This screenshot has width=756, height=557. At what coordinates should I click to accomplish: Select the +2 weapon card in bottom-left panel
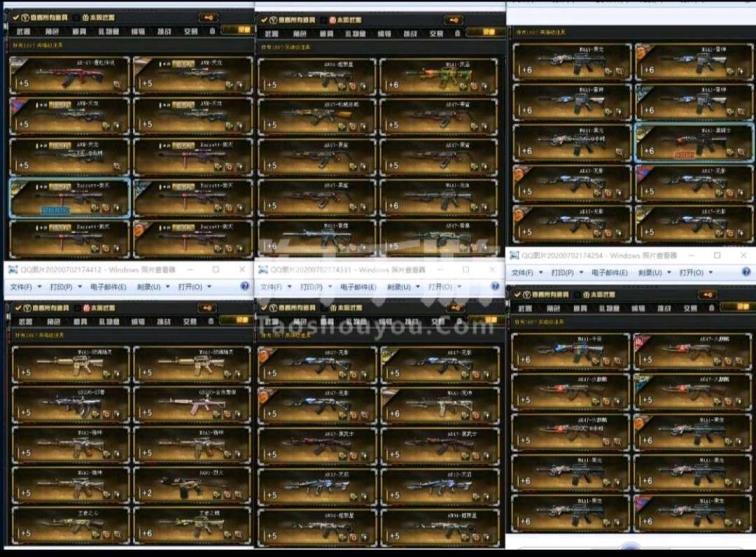tap(192, 485)
